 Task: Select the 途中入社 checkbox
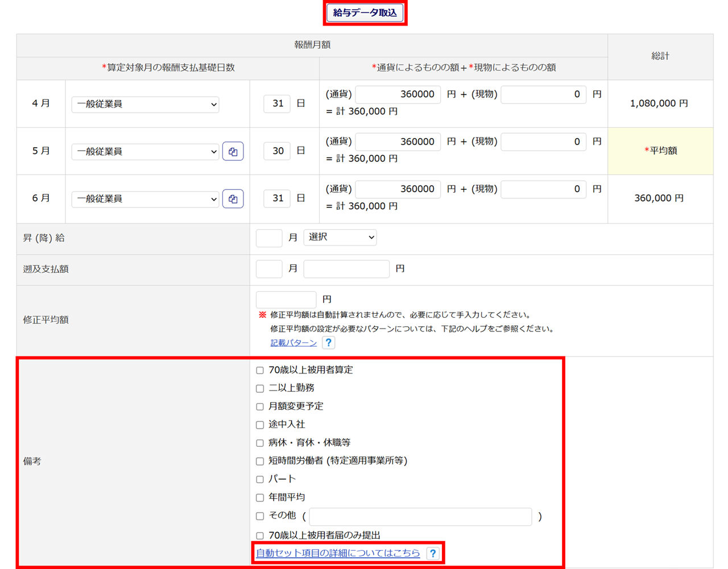coord(260,425)
